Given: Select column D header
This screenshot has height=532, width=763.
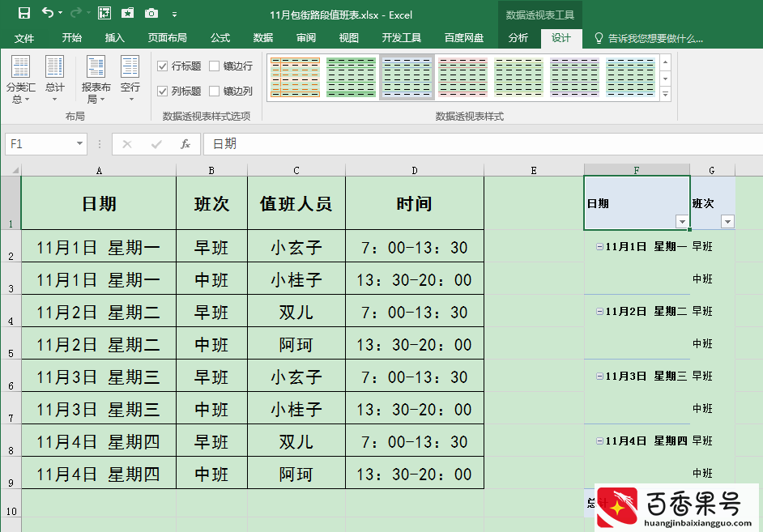Looking at the screenshot, I should pos(414,170).
